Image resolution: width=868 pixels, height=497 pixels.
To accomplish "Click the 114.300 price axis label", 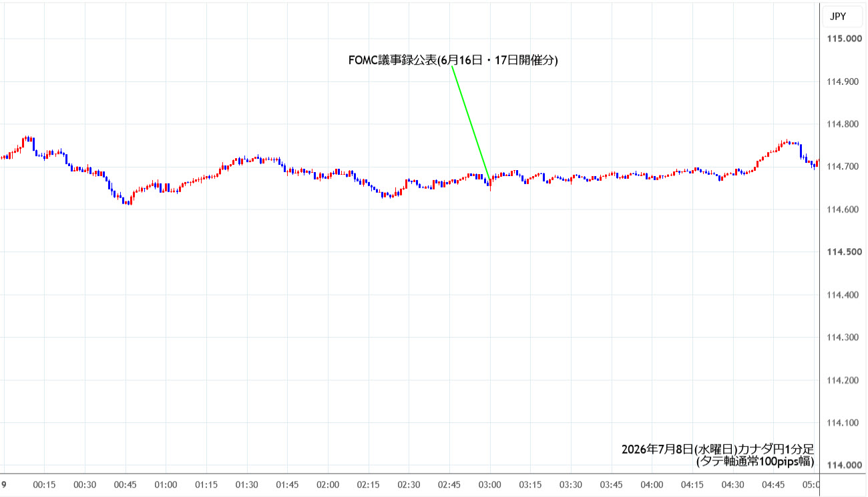I will click(x=844, y=338).
